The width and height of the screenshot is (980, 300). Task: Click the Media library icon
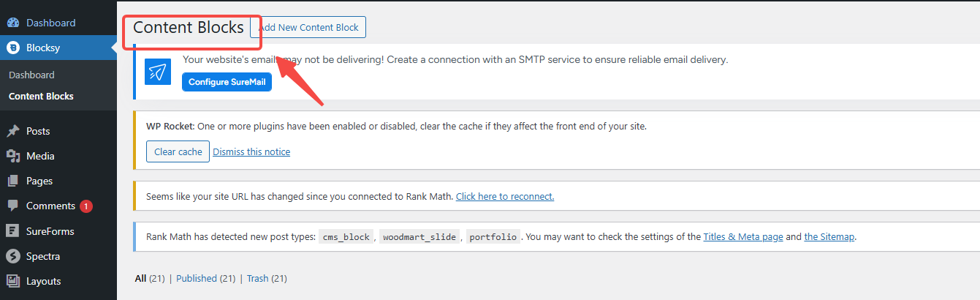[12, 156]
